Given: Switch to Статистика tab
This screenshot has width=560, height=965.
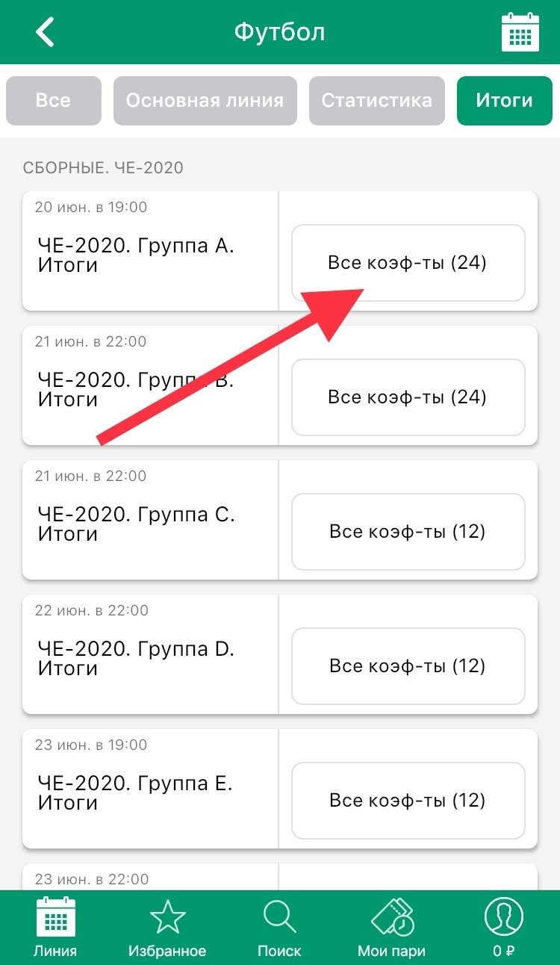Looking at the screenshot, I should (376, 100).
